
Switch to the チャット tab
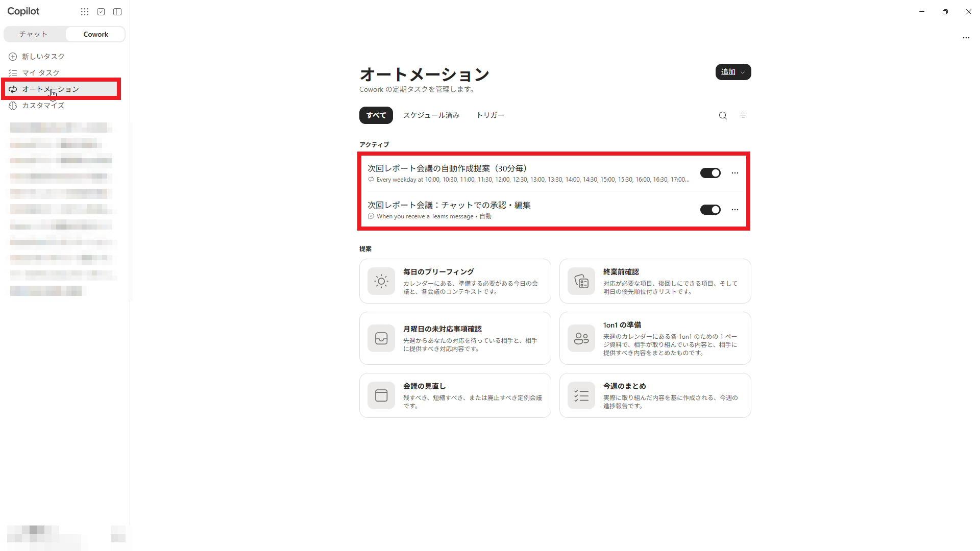pyautogui.click(x=34, y=34)
